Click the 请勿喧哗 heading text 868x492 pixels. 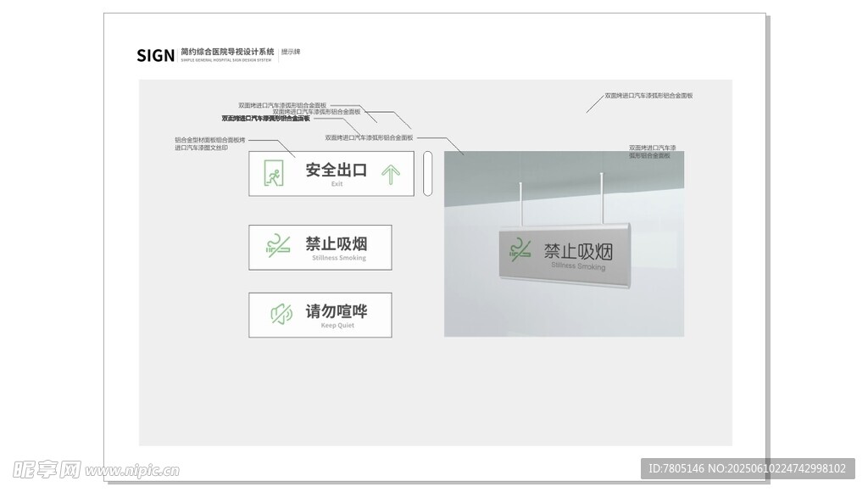(x=337, y=310)
